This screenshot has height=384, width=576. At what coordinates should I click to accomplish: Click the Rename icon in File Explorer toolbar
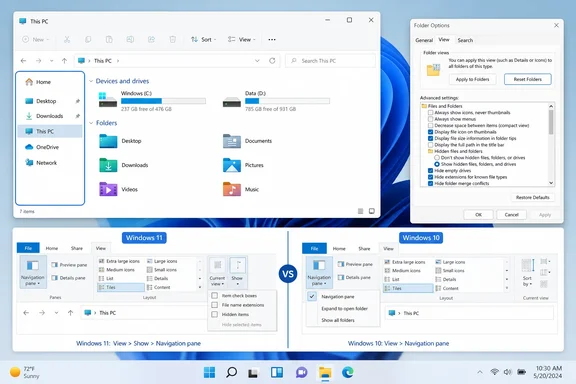pyautogui.click(x=130, y=39)
